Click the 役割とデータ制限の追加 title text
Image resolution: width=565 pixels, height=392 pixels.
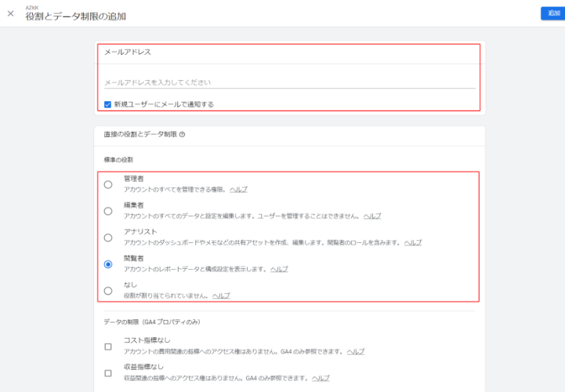pyautogui.click(x=76, y=16)
